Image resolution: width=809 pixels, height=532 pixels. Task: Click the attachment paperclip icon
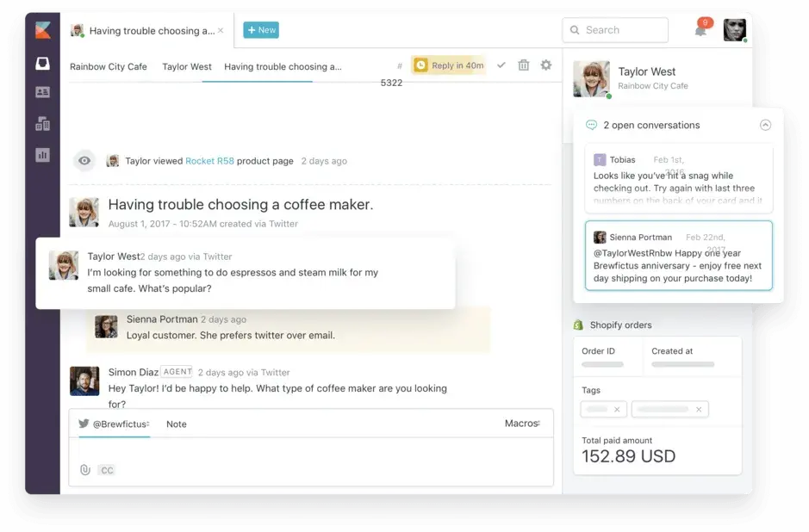[x=85, y=470]
